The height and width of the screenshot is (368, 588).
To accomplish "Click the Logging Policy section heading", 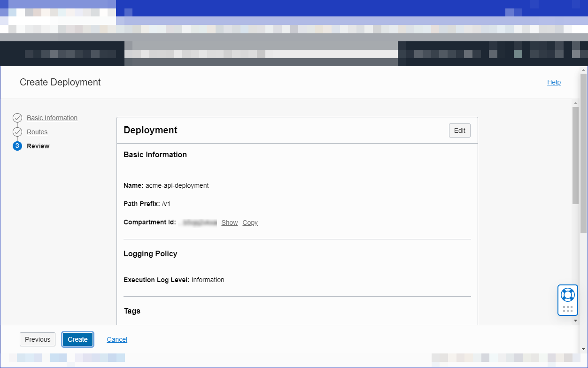I will [150, 253].
